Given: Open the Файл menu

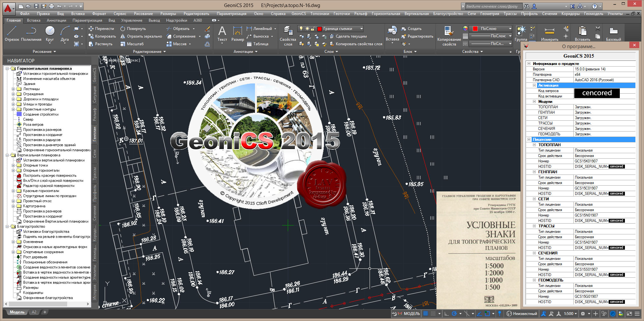Looking at the screenshot, I should [x=25, y=14].
